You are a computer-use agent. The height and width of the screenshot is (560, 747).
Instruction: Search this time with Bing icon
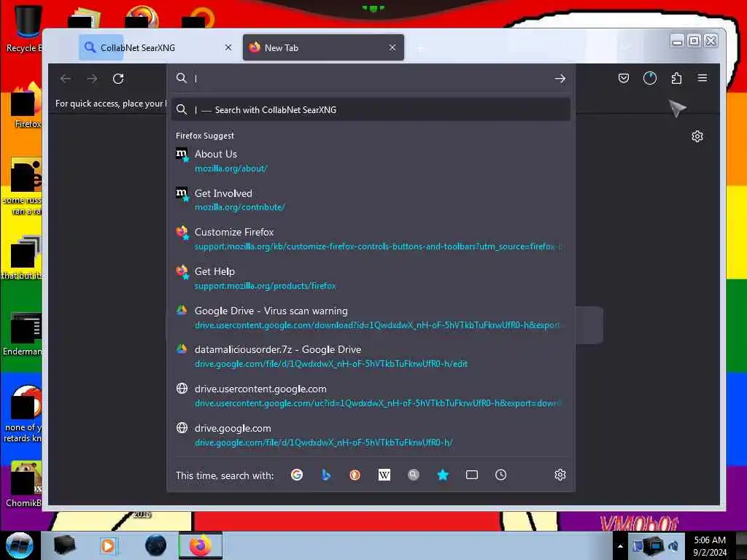326,475
